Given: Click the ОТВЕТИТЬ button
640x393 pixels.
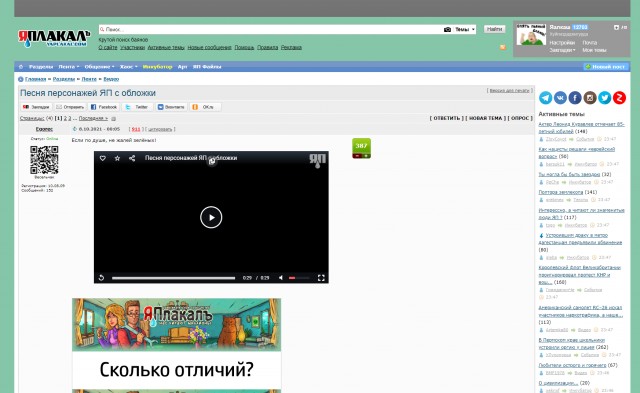Looking at the screenshot, I should coord(446,118).
